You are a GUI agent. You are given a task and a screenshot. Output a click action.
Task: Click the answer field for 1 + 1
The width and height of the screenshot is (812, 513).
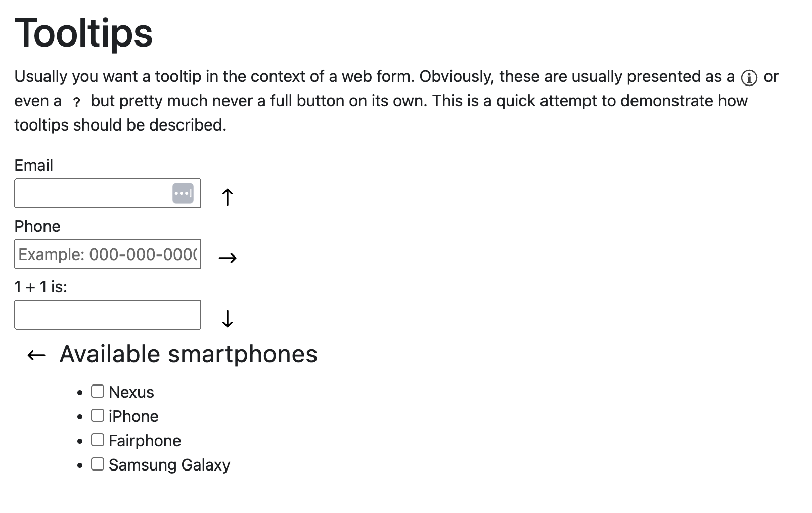tap(107, 315)
